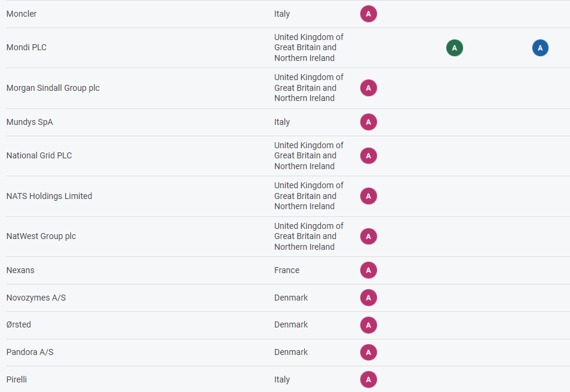Click Mundys SpA's pink A badge
Image resolution: width=570 pixels, height=392 pixels.
tap(368, 122)
